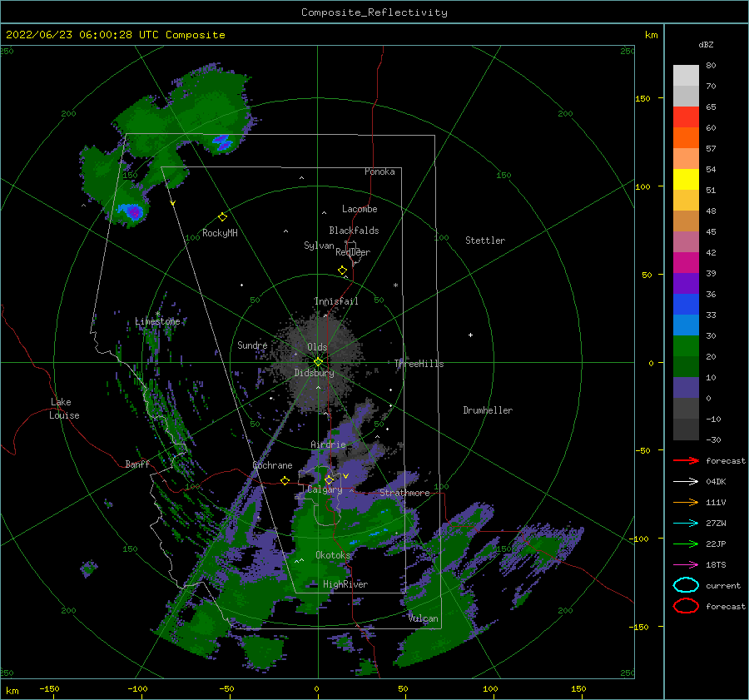Pick the 42 dBZ magenta swatch

click(686, 262)
